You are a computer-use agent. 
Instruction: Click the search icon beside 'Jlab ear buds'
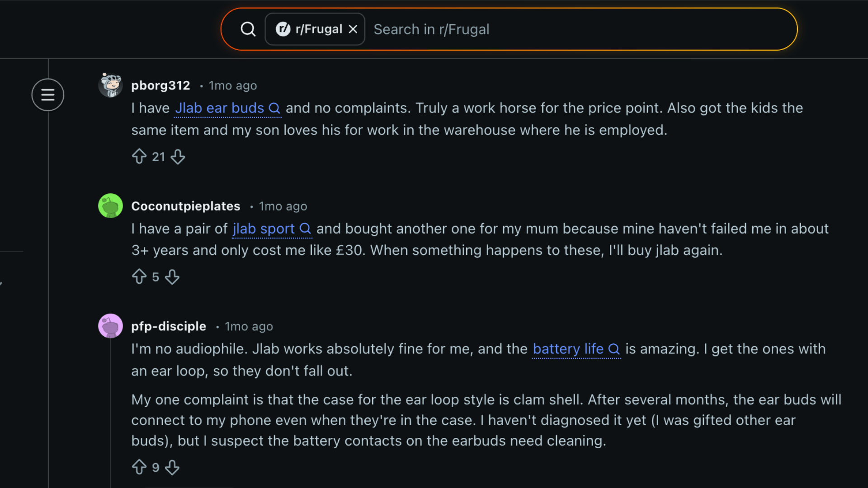coord(274,108)
